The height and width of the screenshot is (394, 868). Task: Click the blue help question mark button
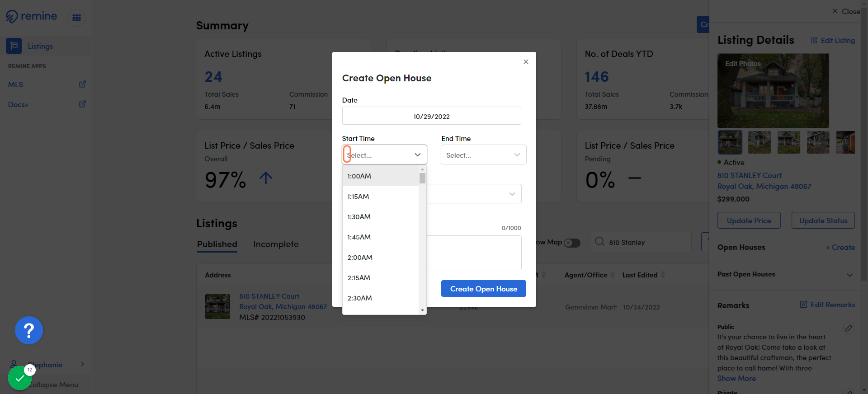pos(29,330)
